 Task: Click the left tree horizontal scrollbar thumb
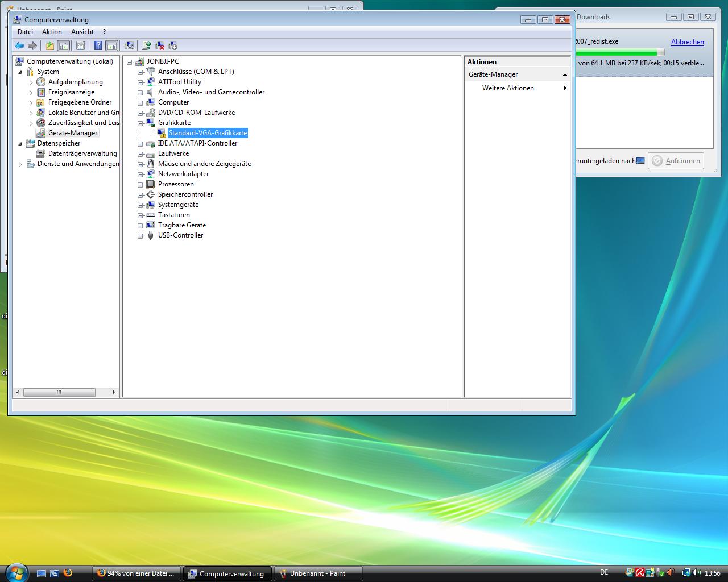click(x=59, y=392)
